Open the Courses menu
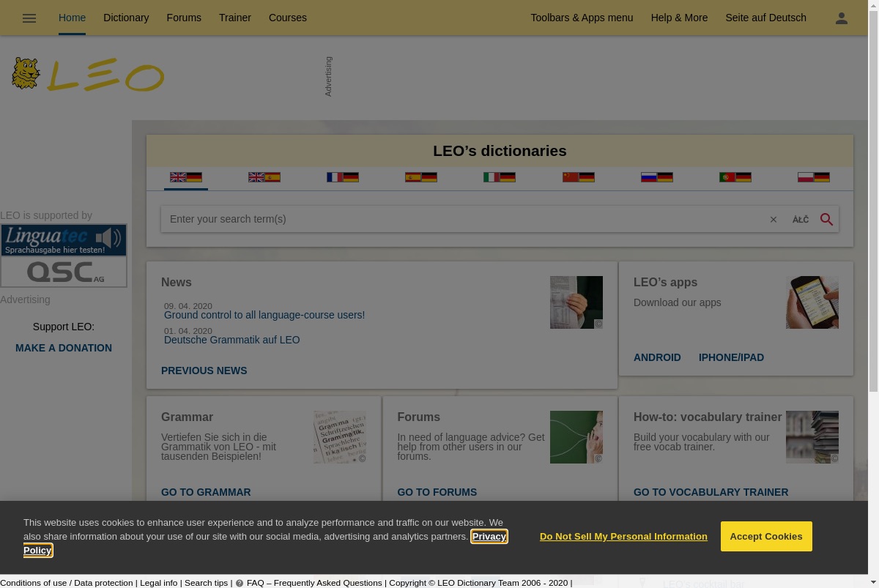 288,18
